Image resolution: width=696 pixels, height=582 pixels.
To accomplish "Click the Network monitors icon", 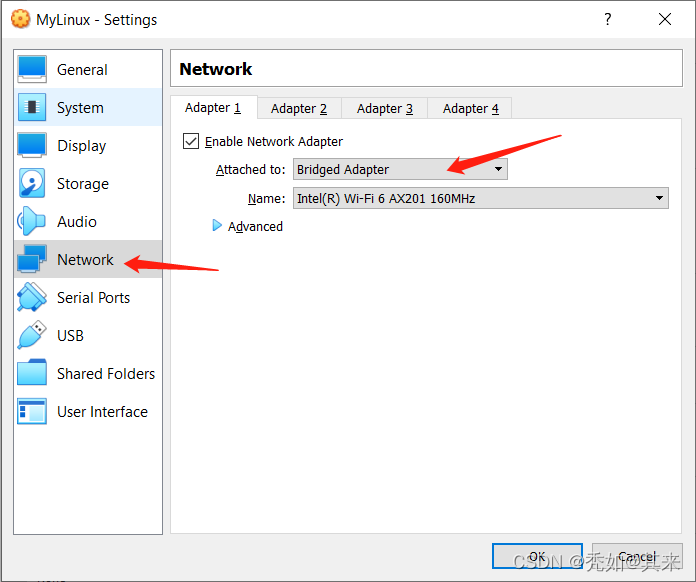I will tap(32, 259).
